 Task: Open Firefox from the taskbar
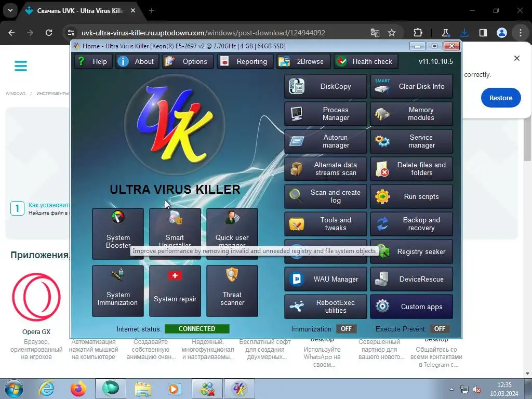[x=78, y=389]
